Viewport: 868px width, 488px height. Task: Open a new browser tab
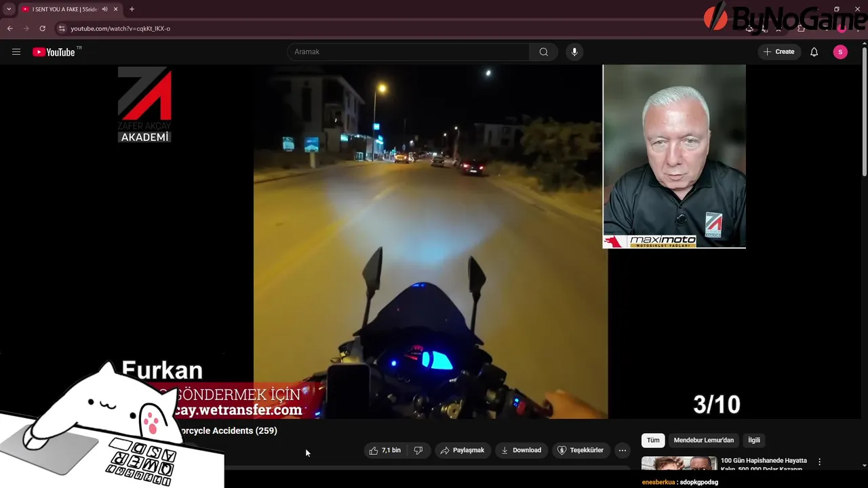[x=132, y=9]
